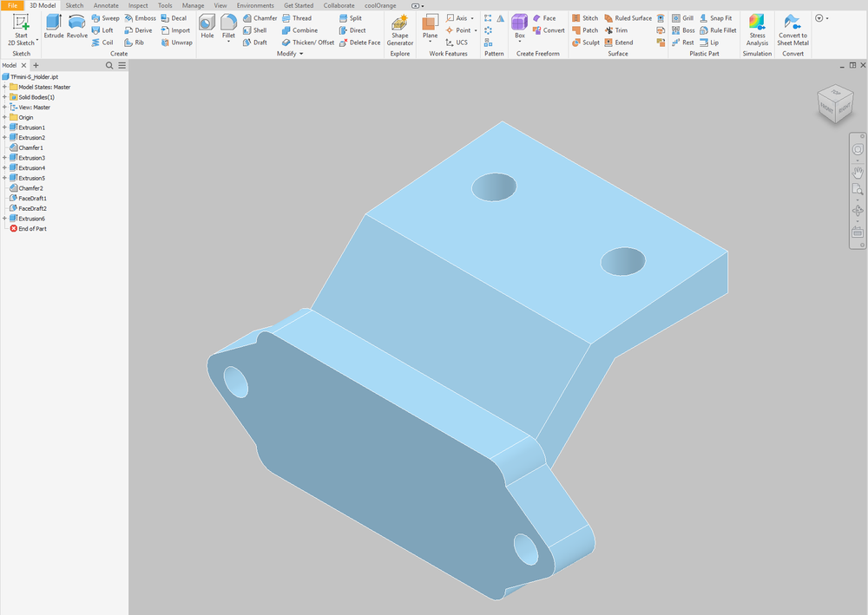Close the Model browser tab

(x=23, y=65)
